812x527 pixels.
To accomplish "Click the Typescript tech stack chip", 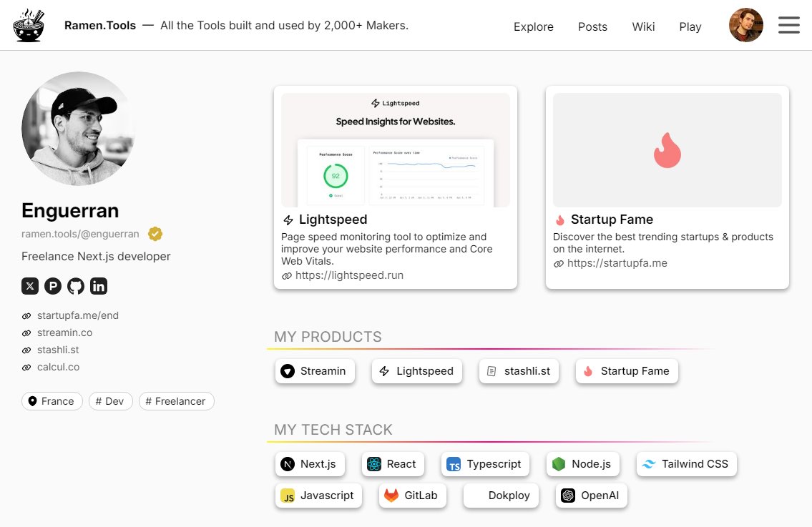I will [485, 464].
